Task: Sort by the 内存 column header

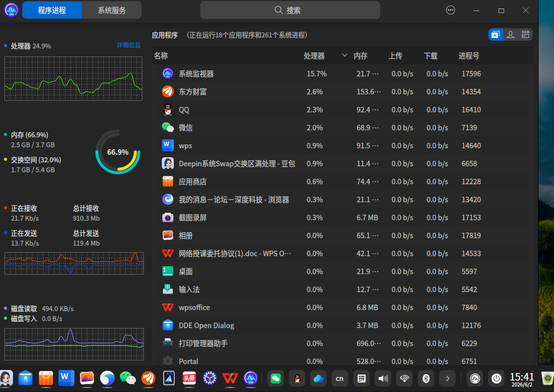Action: coord(360,56)
